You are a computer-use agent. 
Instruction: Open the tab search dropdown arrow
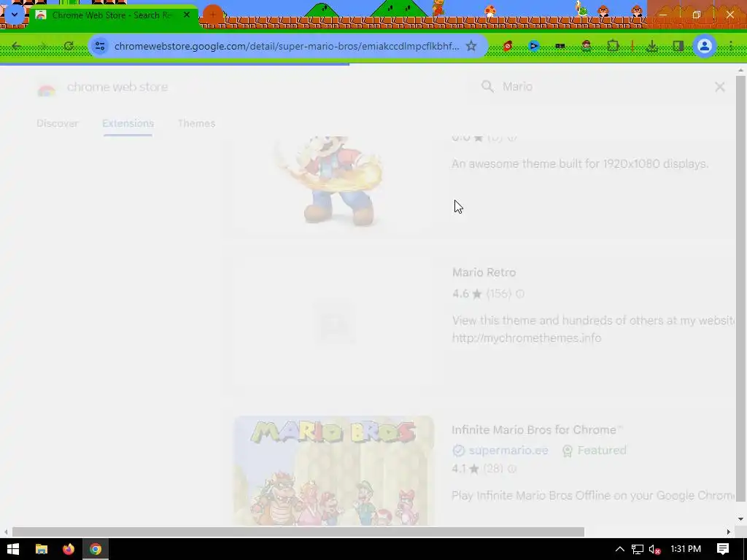click(x=15, y=15)
